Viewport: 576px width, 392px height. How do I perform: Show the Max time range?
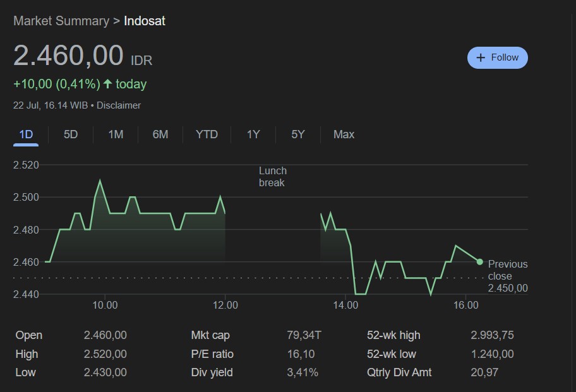(344, 134)
